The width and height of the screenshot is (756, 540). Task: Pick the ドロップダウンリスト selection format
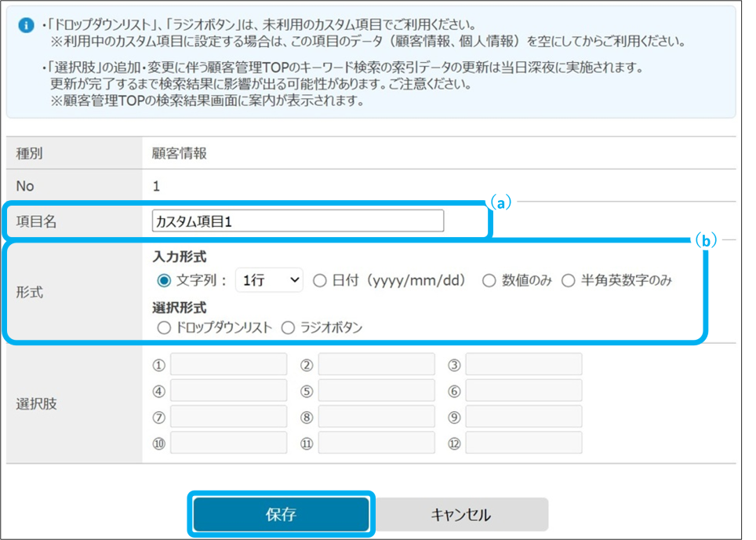(x=164, y=328)
